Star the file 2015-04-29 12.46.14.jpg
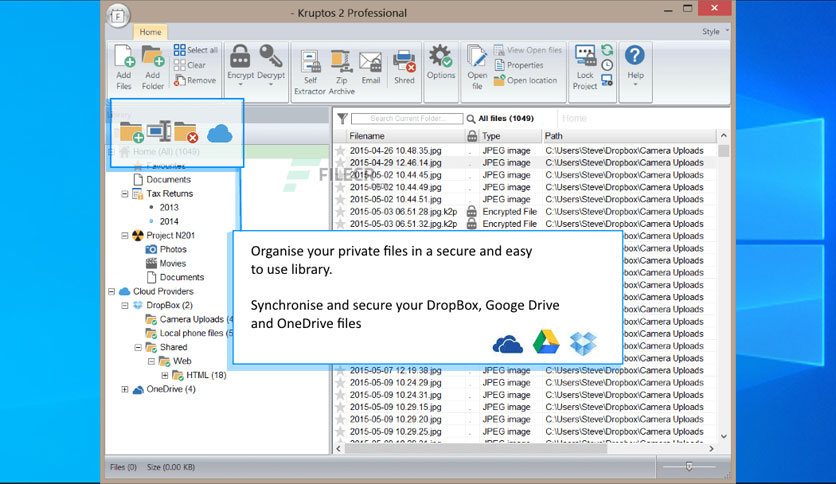The image size is (836, 484). tap(340, 163)
